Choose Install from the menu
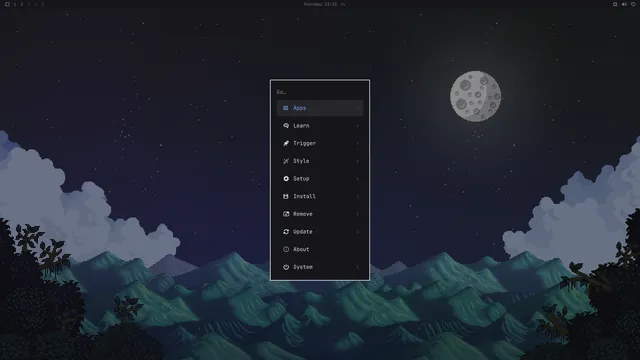Screen dimensions: 640x360 click(x=320, y=196)
